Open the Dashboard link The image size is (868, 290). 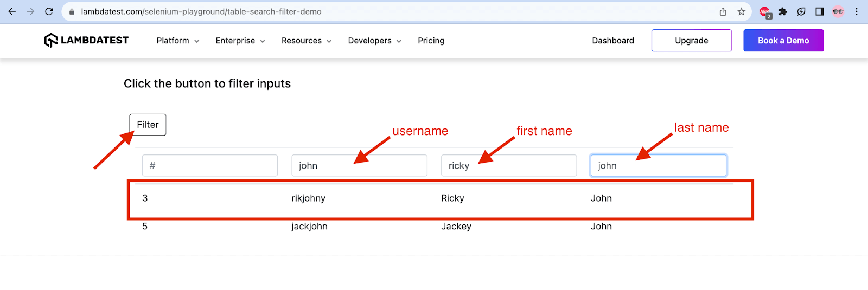coord(613,41)
